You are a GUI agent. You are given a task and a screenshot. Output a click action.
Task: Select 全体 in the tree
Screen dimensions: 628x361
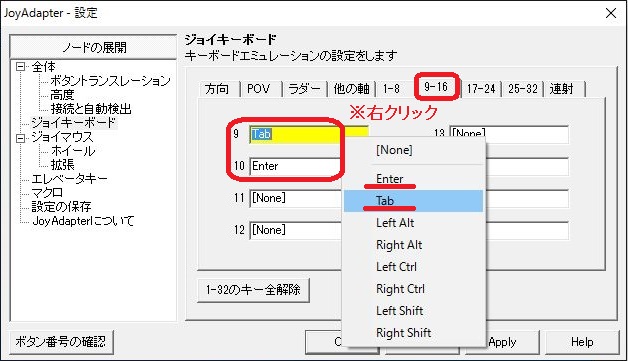coord(43,67)
